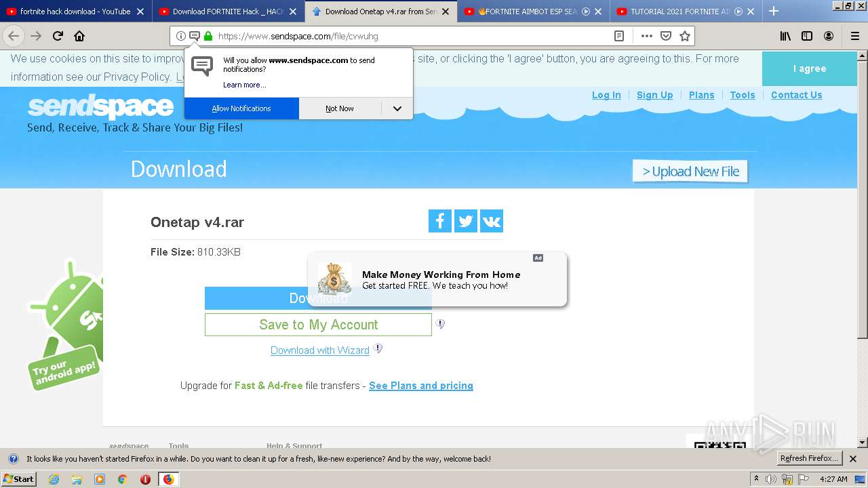Show the sidebars panel
The height and width of the screenshot is (488, 868).
pos(807,36)
